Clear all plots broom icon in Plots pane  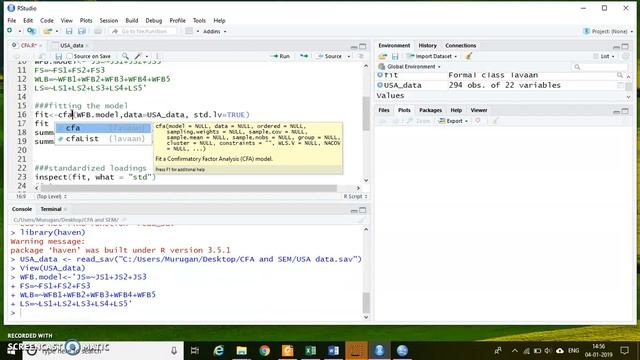point(495,121)
